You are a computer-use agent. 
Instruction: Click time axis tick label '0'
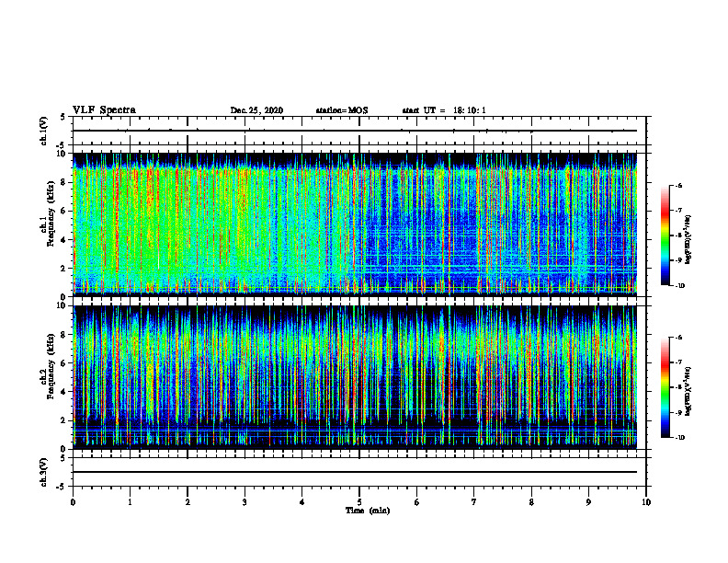coord(73,502)
